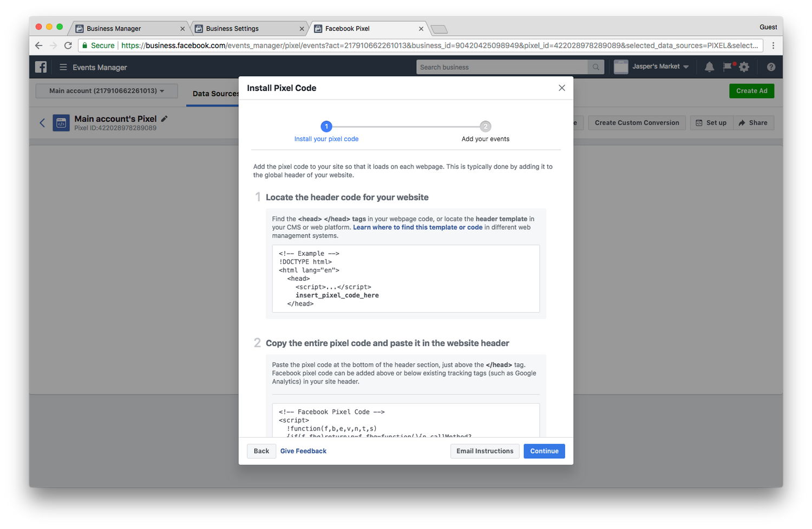Open the Main account dropdown
Viewport: 812px width, 529px height.
point(106,90)
